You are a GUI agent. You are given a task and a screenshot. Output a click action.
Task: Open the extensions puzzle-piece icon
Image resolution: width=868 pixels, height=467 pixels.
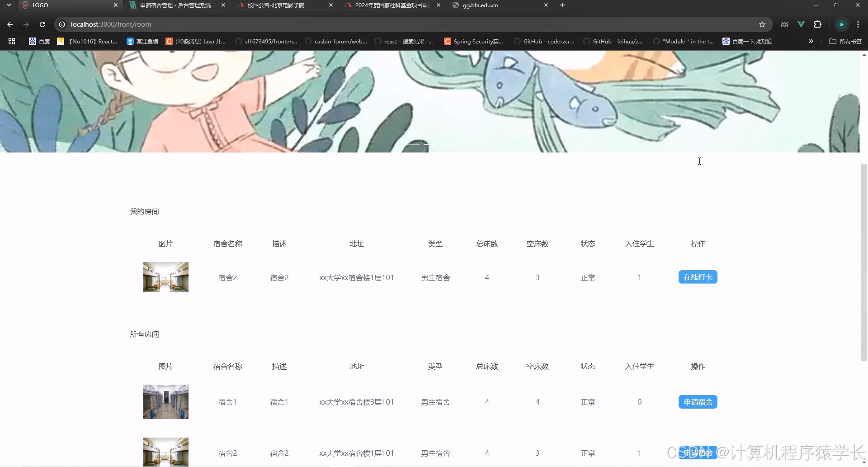tap(818, 24)
